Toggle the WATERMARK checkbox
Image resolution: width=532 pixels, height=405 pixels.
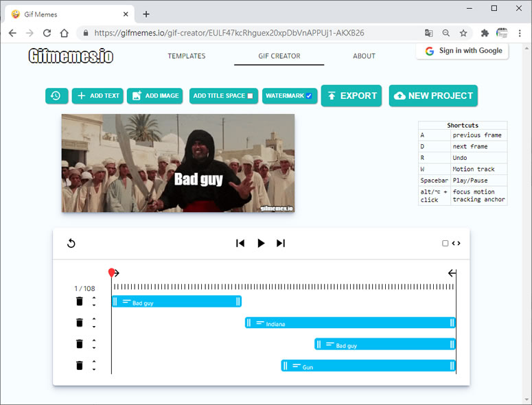(309, 96)
